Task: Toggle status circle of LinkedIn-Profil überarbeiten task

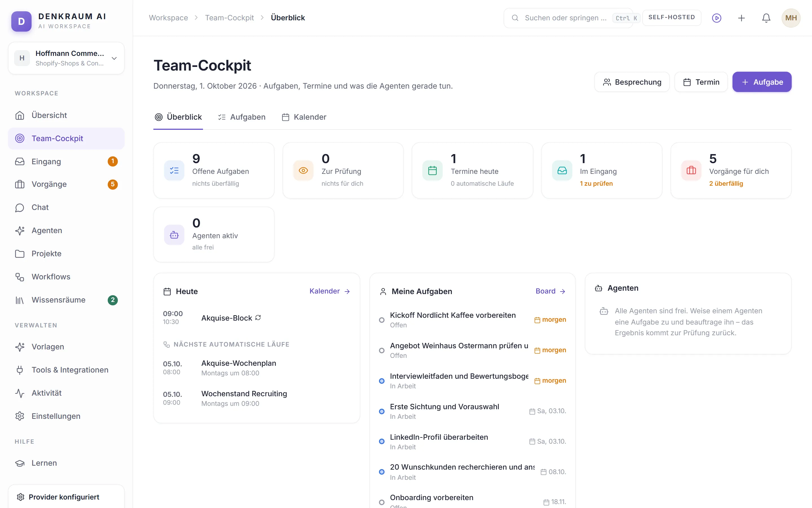Action: coord(381,441)
